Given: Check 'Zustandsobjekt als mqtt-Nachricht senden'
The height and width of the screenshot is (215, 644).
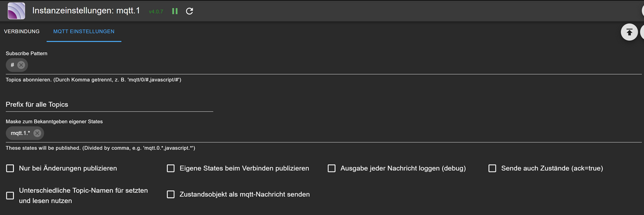Looking at the screenshot, I should (x=171, y=195).
